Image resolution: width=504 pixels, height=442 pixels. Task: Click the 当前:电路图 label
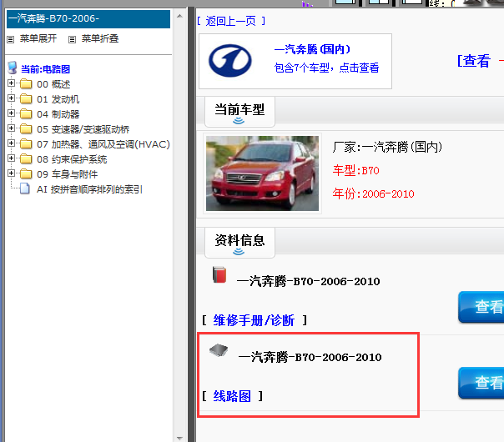(x=45, y=69)
